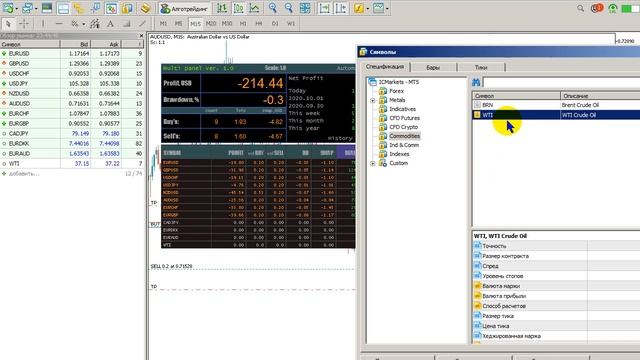
Task: Sort by the Описание column header
Action: (600, 96)
